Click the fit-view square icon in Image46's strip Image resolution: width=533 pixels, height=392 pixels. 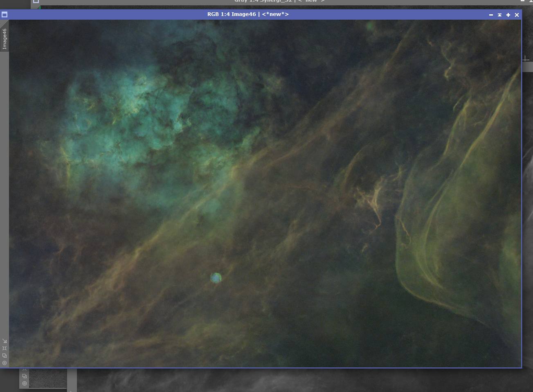[4, 348]
